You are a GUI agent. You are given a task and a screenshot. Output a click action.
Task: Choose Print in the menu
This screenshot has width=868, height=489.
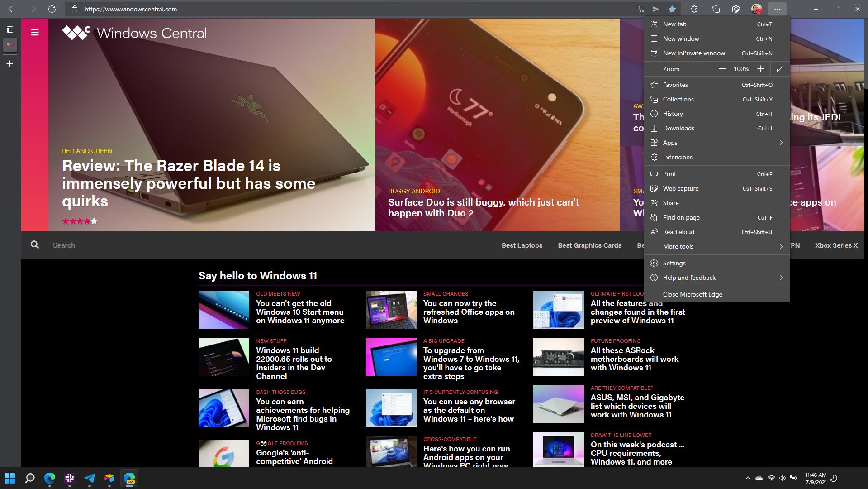click(717, 174)
